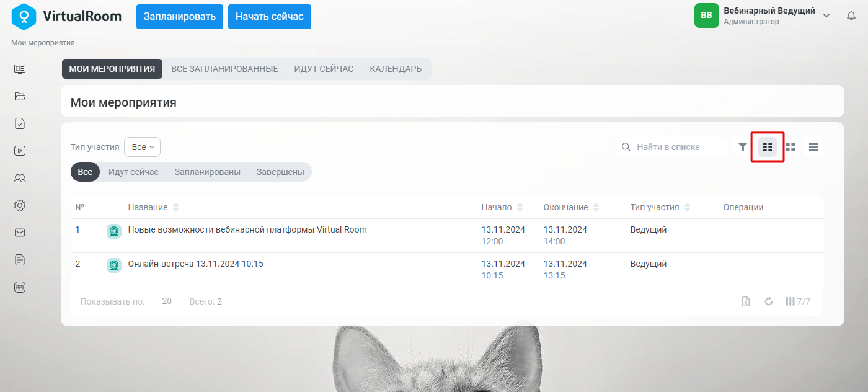868x392 pixels.
Task: Focus the Найти в списке search field
Action: pyautogui.click(x=672, y=147)
